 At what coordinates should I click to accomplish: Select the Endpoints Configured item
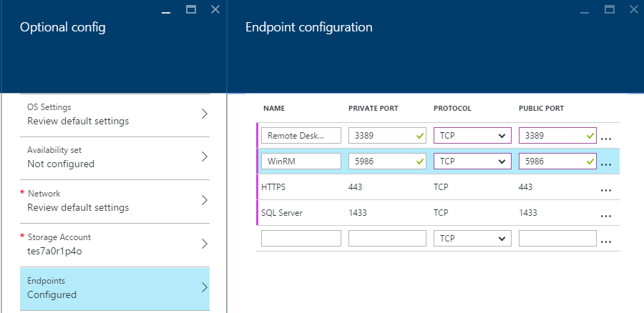pyautogui.click(x=114, y=288)
